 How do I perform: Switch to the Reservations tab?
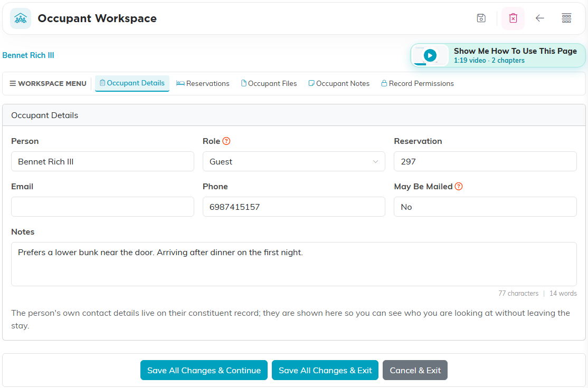203,83
